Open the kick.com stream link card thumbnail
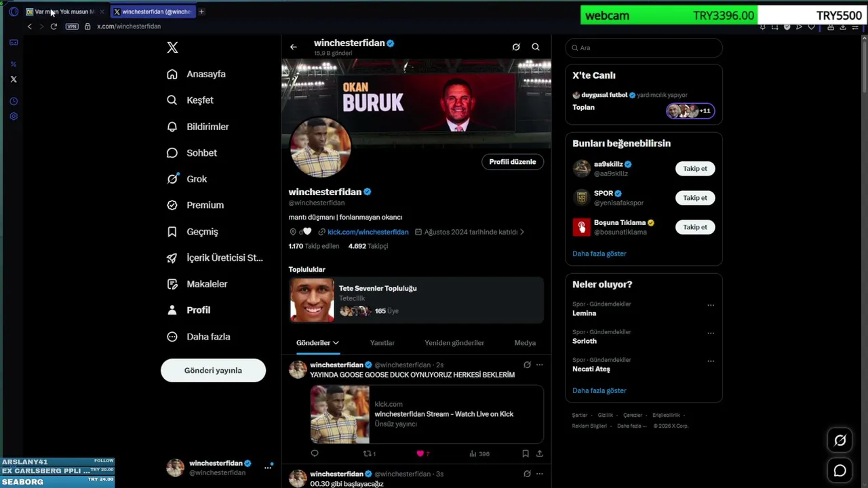 (340, 414)
